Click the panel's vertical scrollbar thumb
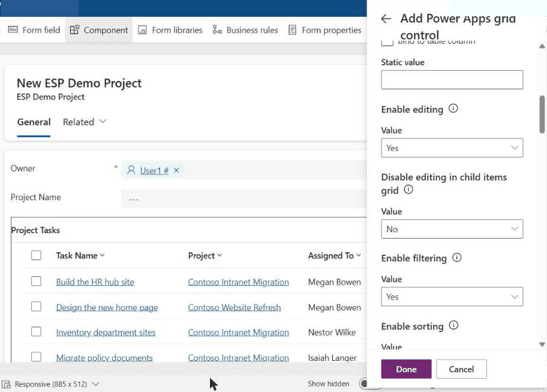The height and width of the screenshot is (392, 547). click(x=542, y=114)
